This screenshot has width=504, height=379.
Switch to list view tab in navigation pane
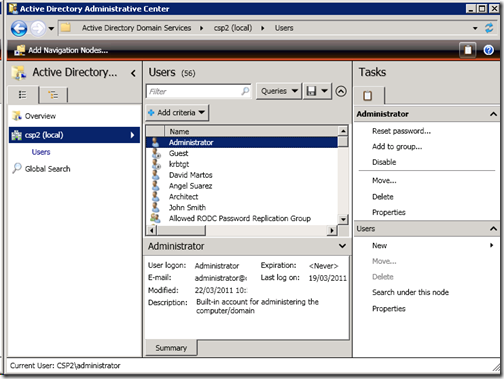(x=23, y=95)
